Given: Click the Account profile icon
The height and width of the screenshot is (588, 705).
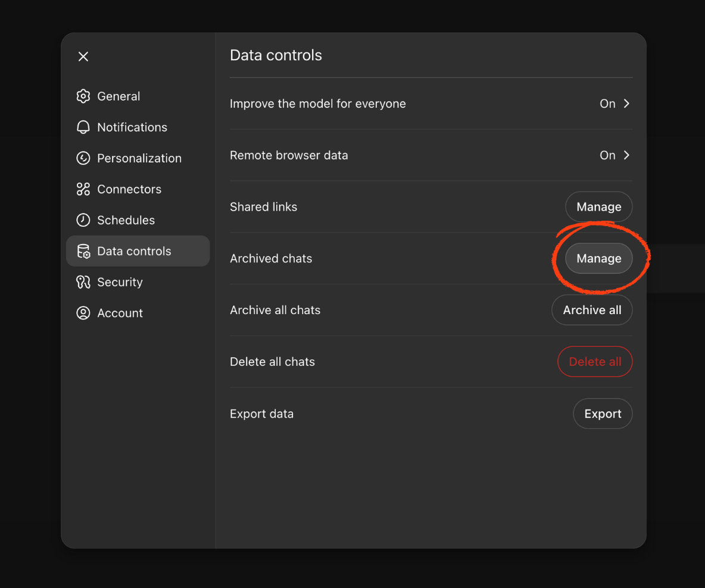Looking at the screenshot, I should coord(83,312).
